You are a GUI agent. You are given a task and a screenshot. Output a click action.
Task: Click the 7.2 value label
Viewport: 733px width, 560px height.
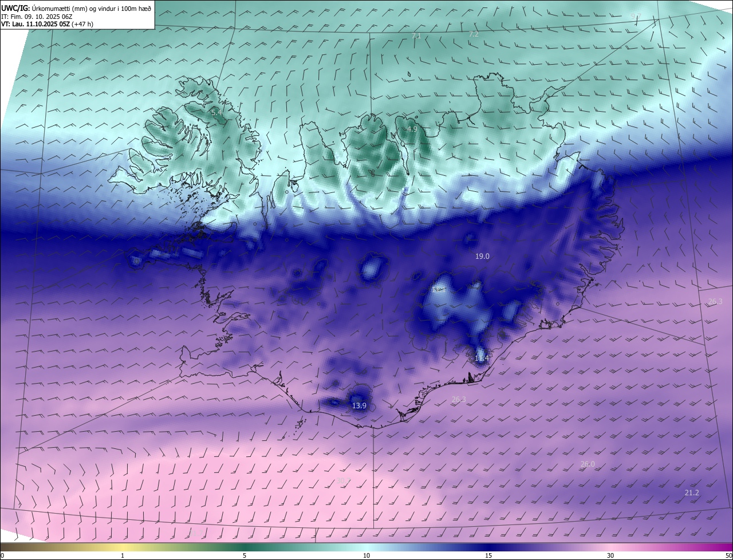(x=474, y=34)
